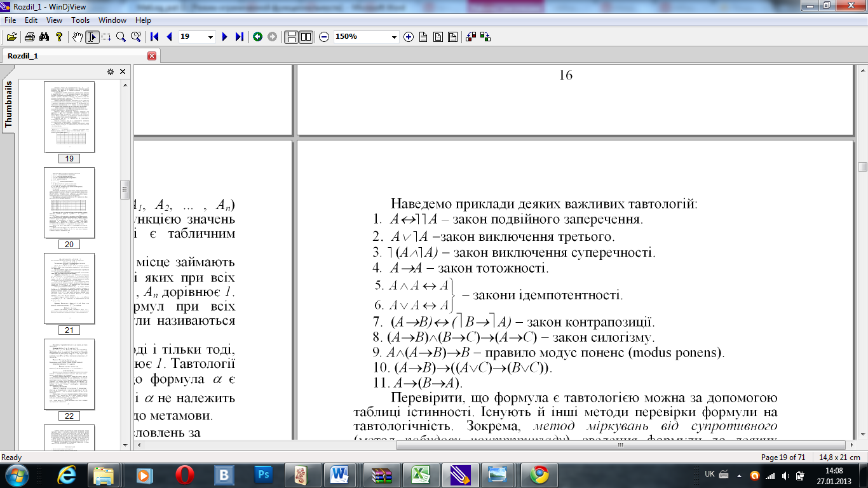Click the "Page 19 of 71" status bar entry
The width and height of the screenshot is (868, 488).
pyautogui.click(x=783, y=457)
